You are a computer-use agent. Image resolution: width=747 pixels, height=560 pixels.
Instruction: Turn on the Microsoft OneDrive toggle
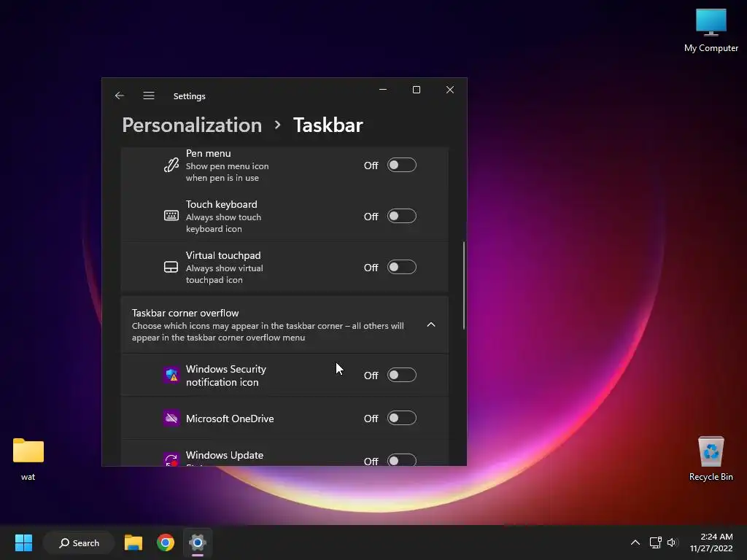point(402,418)
